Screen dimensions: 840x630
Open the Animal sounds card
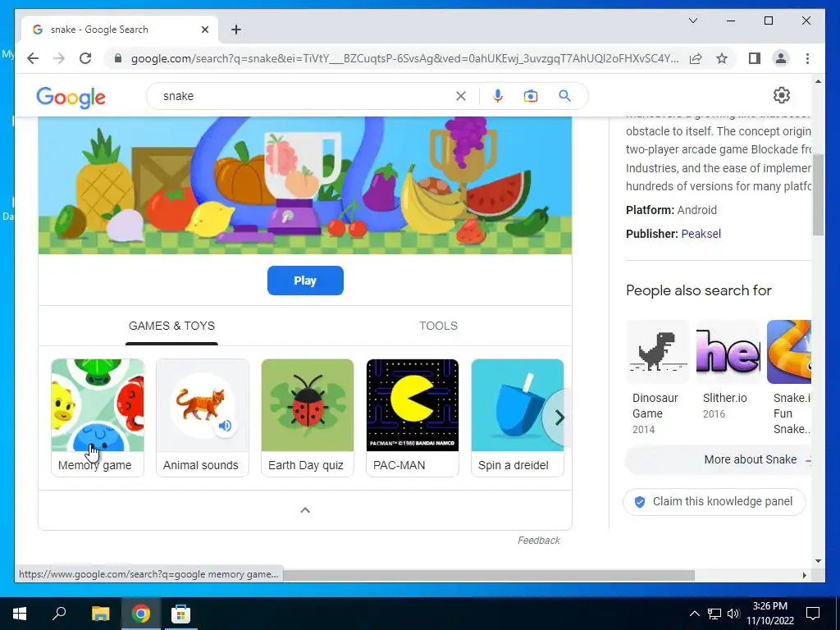coord(203,418)
